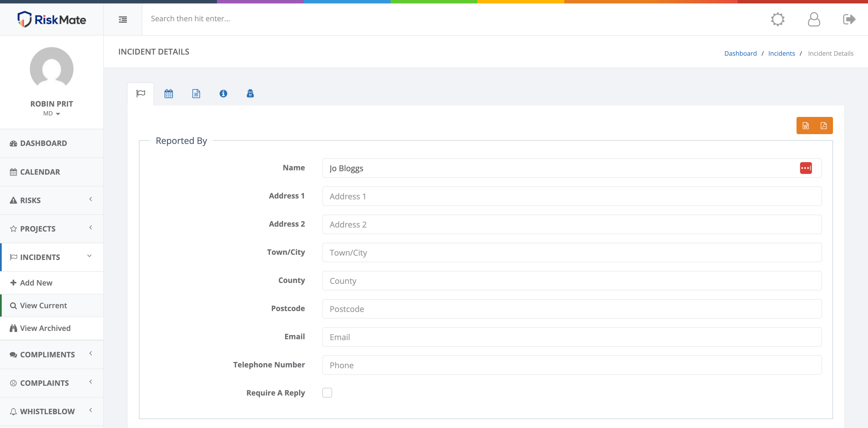
Task: Open the MD role dropdown under Robin Prit
Action: 52,114
